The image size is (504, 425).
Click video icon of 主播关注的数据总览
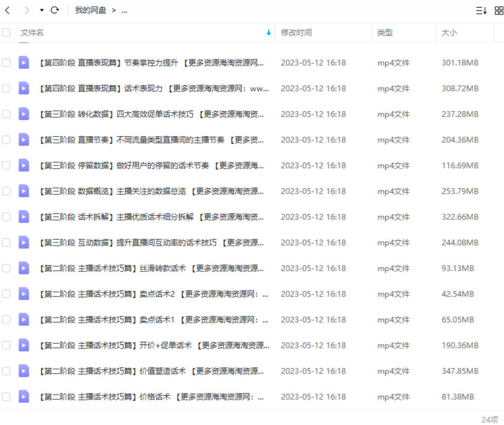pos(24,191)
